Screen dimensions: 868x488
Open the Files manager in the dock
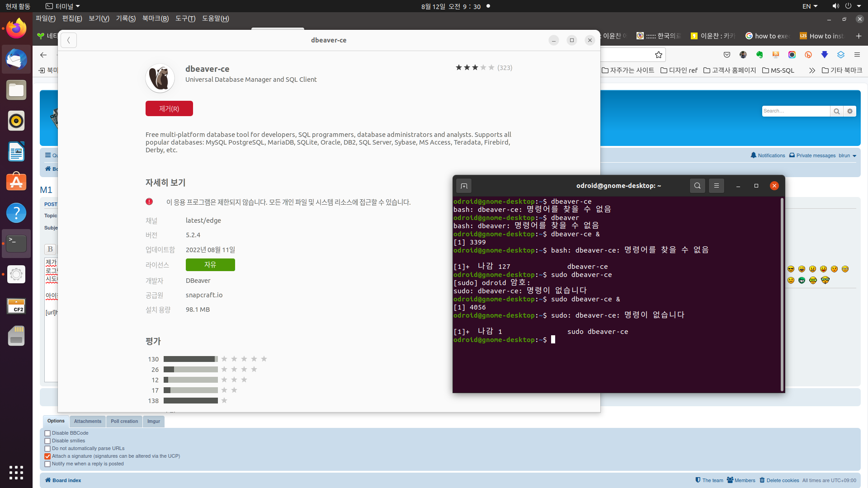point(16,90)
